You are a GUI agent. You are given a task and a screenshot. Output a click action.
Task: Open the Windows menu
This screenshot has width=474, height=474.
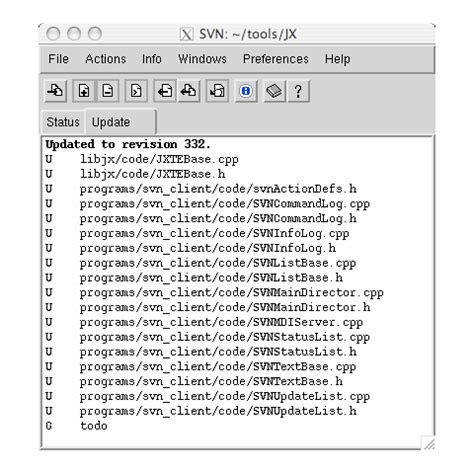[x=202, y=59]
